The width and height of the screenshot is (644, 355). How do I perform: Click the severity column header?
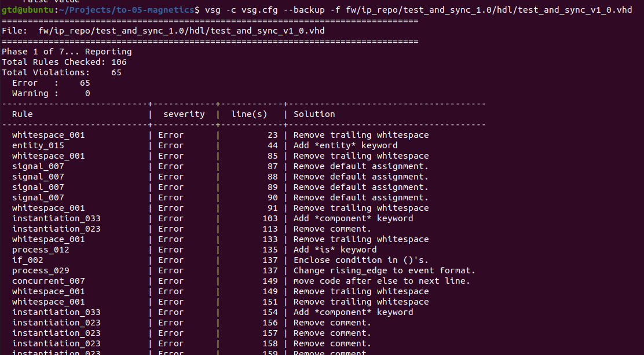pos(184,114)
